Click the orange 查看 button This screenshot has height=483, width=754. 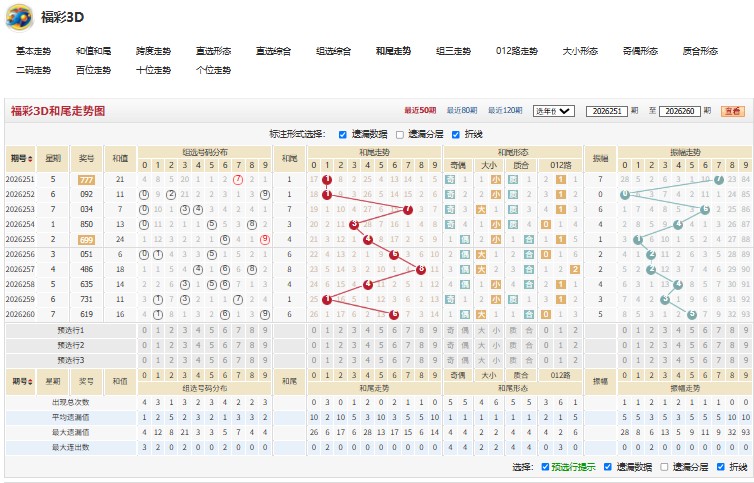click(x=732, y=111)
